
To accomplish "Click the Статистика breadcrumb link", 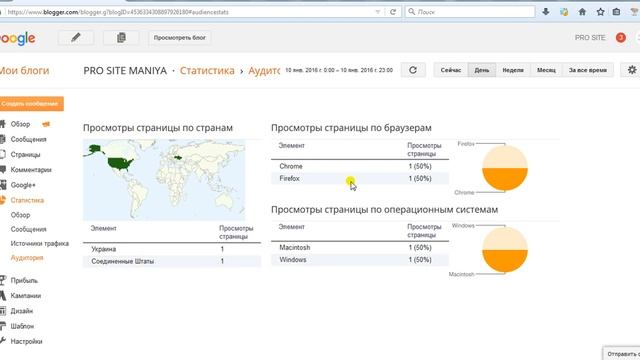I will pyautogui.click(x=207, y=71).
